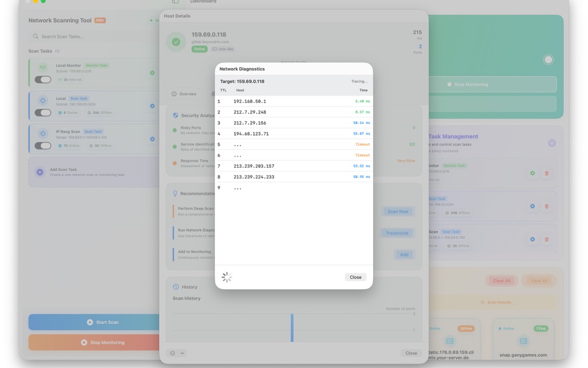The width and height of the screenshot is (588, 368).
Task: Select traceroute hop 213.239.203.157
Action: coord(293,166)
